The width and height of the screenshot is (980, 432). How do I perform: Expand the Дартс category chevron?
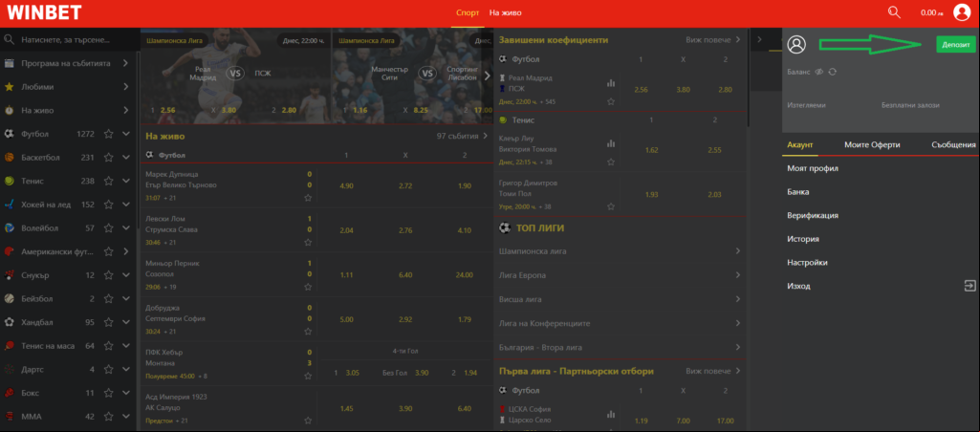coord(126,370)
